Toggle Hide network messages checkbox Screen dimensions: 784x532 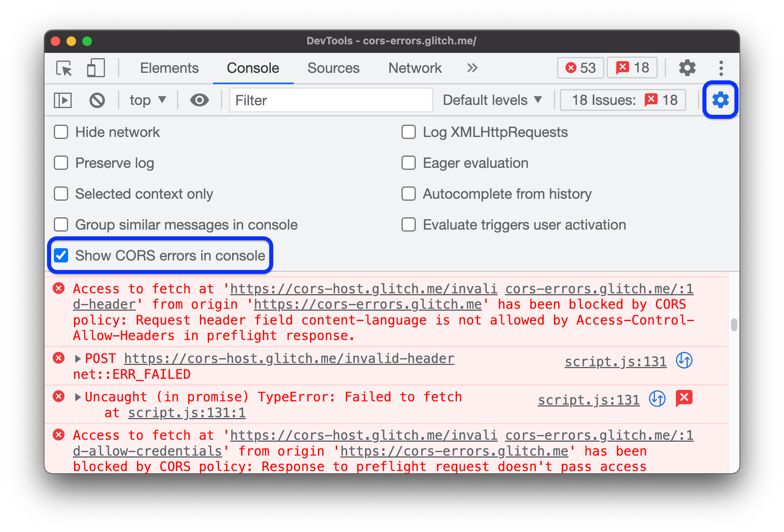pos(63,133)
